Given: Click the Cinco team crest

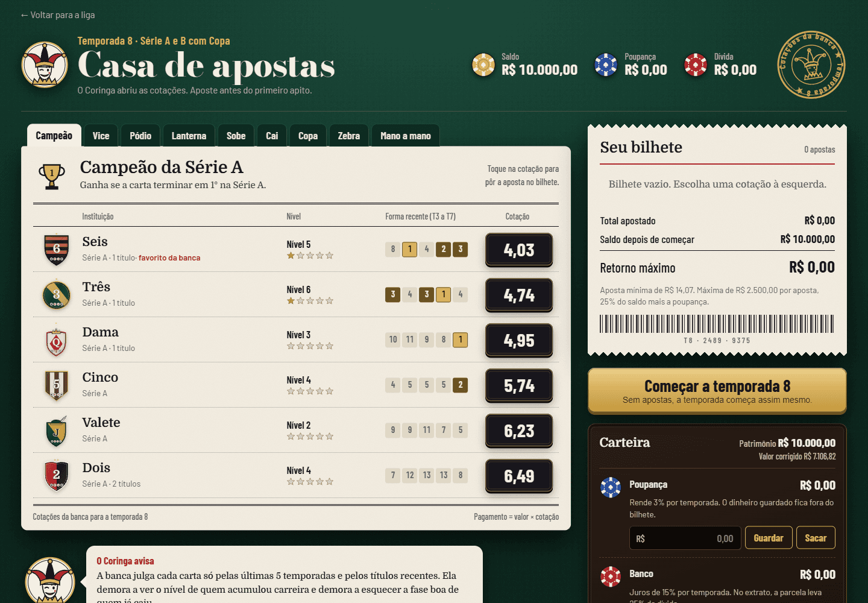Looking at the screenshot, I should [x=57, y=385].
